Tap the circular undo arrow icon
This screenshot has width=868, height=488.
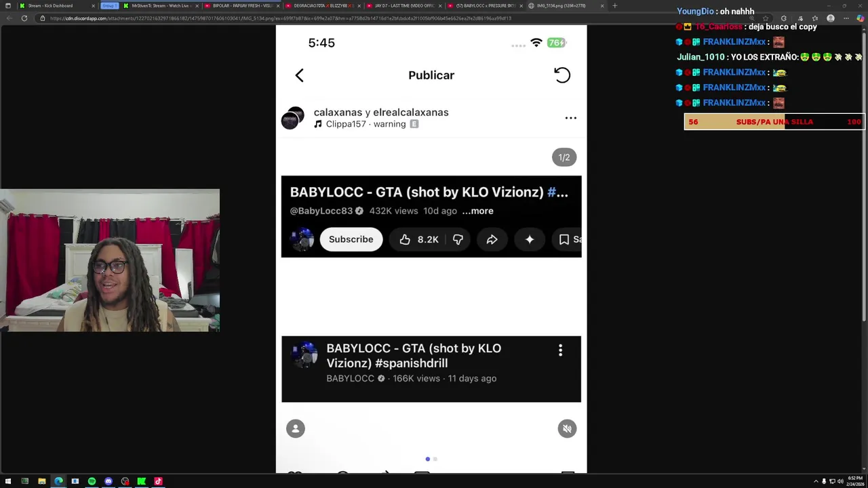[x=562, y=75]
